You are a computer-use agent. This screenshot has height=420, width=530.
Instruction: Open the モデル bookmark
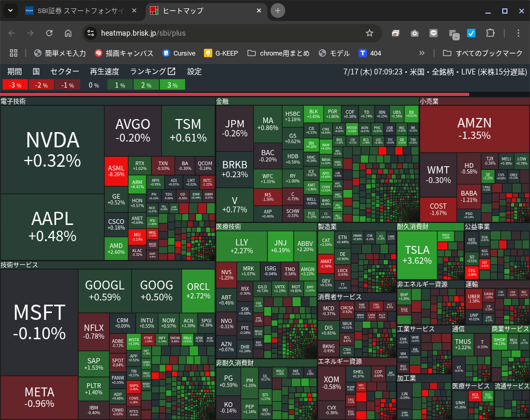point(334,53)
